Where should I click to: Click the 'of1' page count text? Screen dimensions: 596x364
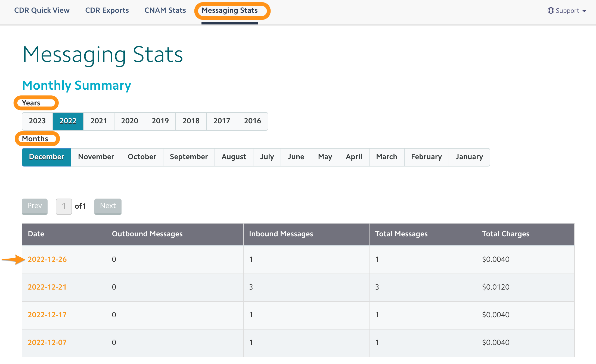[x=80, y=206]
